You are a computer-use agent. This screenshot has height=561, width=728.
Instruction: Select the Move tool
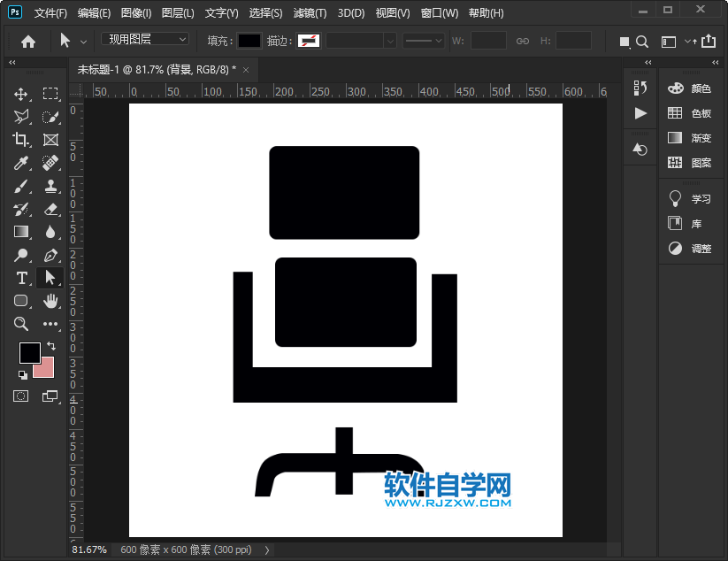(20, 94)
